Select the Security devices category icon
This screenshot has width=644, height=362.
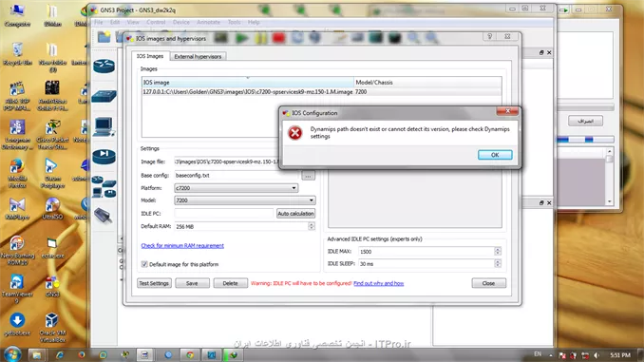coord(104,157)
